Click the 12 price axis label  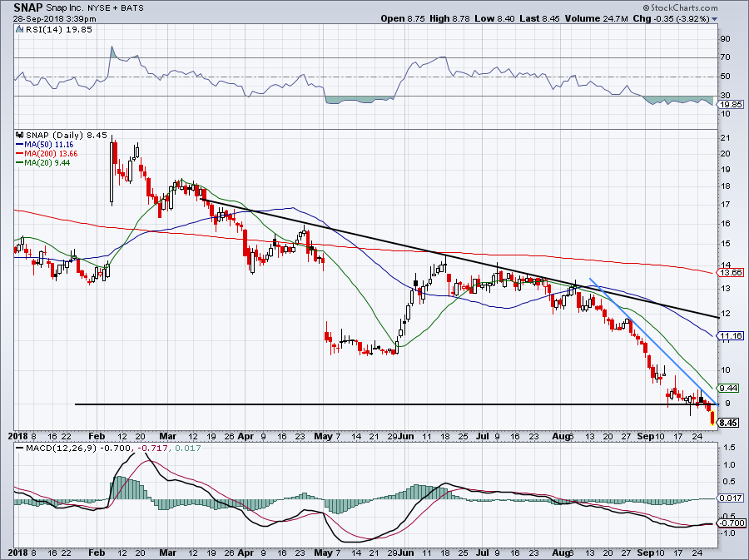[725, 313]
